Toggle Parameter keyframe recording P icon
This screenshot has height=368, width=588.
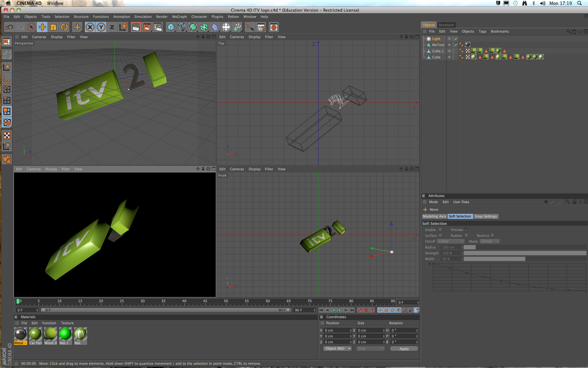(399, 310)
